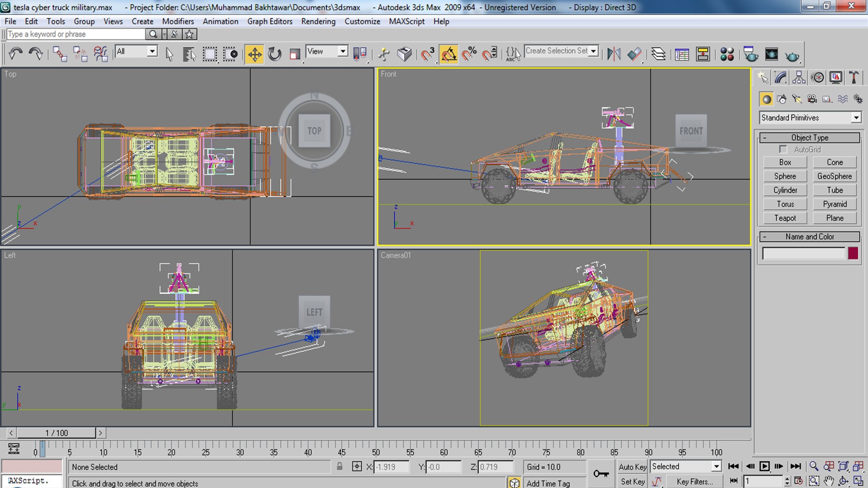The image size is (868, 488).
Task: Open the Schematic View
Action: [703, 54]
